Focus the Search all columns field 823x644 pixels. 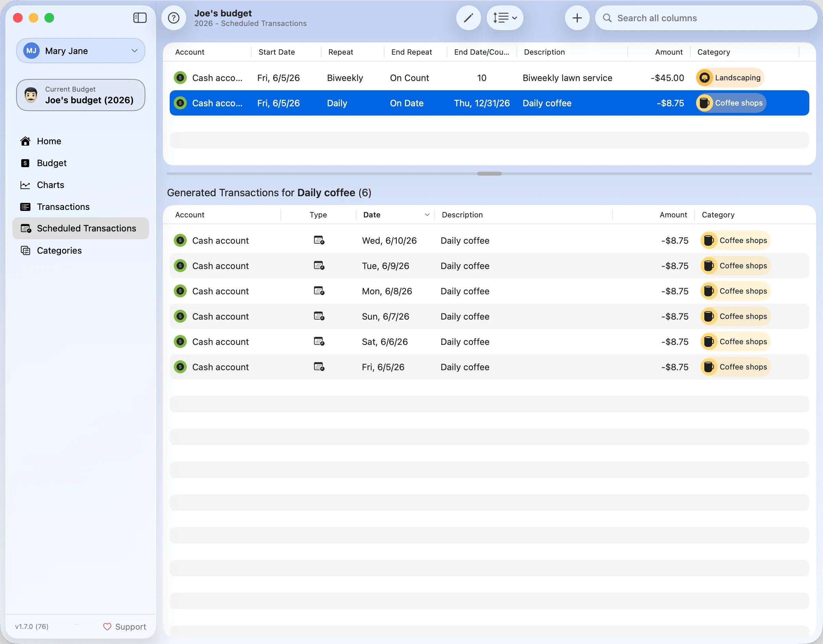706,18
